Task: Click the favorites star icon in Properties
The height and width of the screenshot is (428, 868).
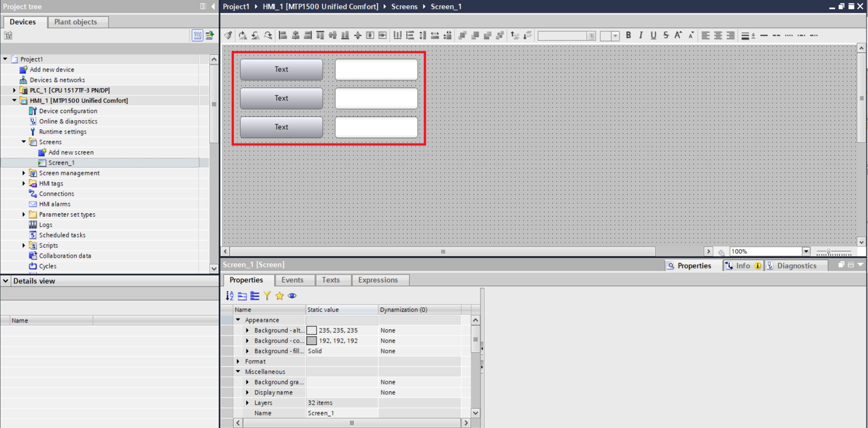Action: click(279, 296)
